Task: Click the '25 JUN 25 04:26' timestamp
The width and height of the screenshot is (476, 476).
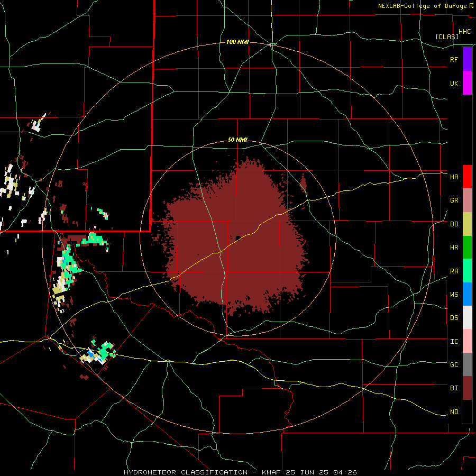Action: (x=321, y=472)
